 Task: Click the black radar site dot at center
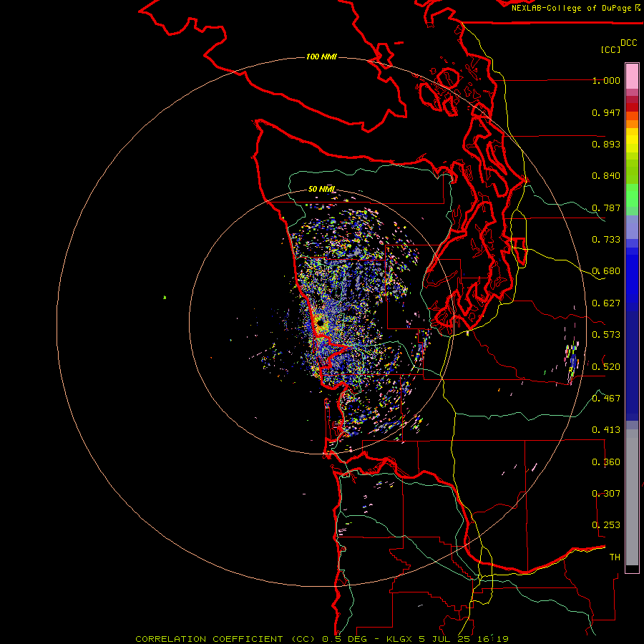pos(320,323)
